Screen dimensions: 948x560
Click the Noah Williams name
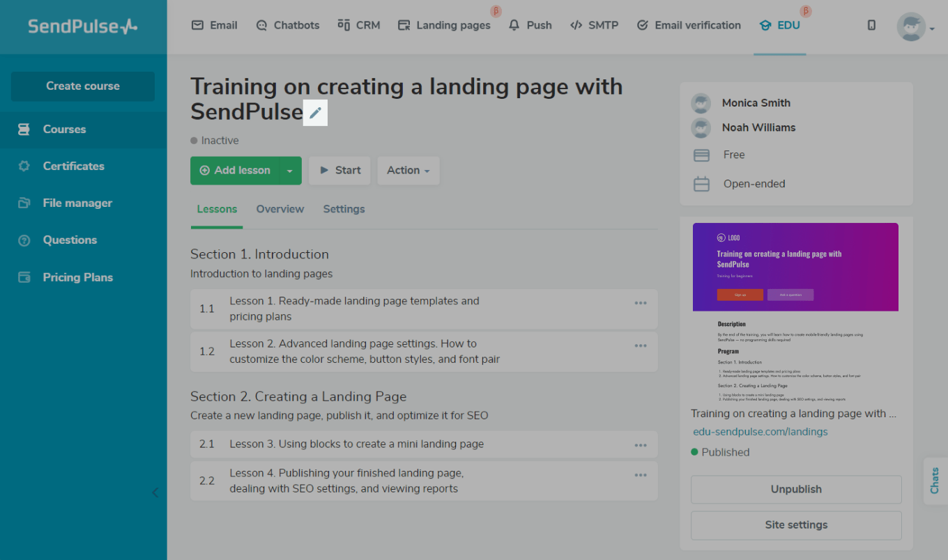point(758,127)
